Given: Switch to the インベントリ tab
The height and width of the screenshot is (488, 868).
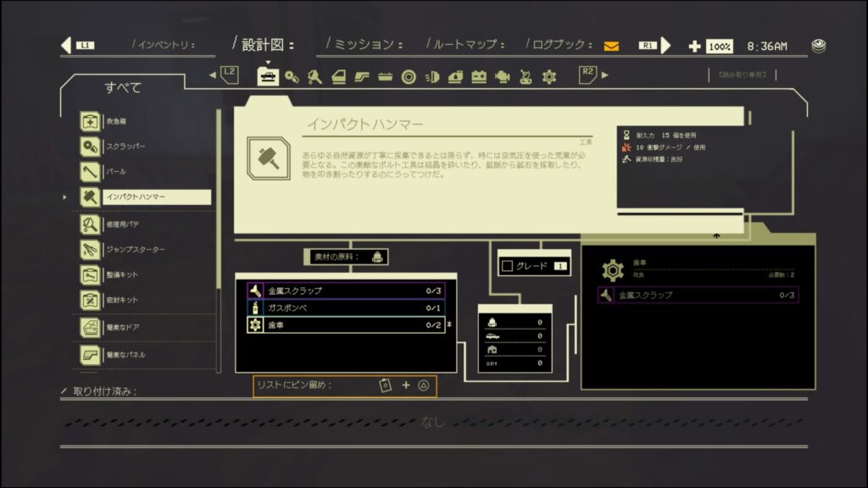Looking at the screenshot, I should 164,45.
